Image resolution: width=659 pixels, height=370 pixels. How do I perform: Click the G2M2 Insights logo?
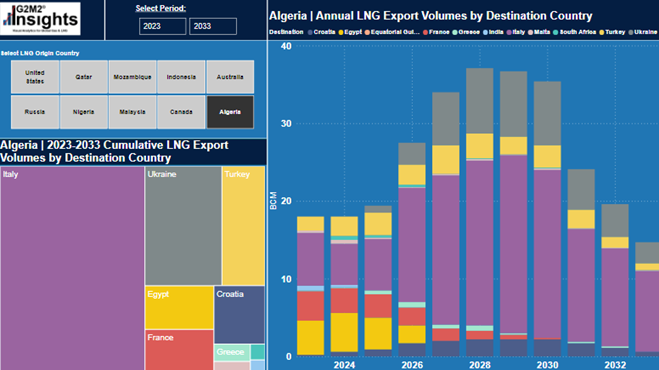tap(40, 18)
